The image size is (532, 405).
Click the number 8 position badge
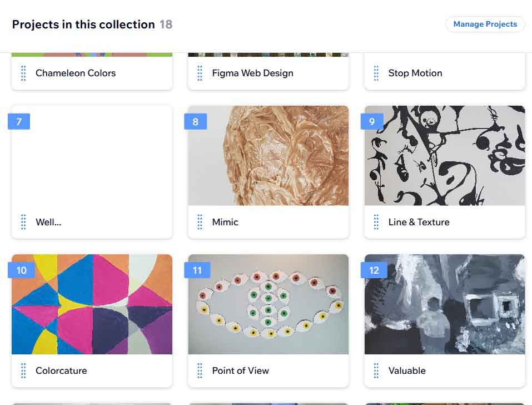click(x=195, y=121)
